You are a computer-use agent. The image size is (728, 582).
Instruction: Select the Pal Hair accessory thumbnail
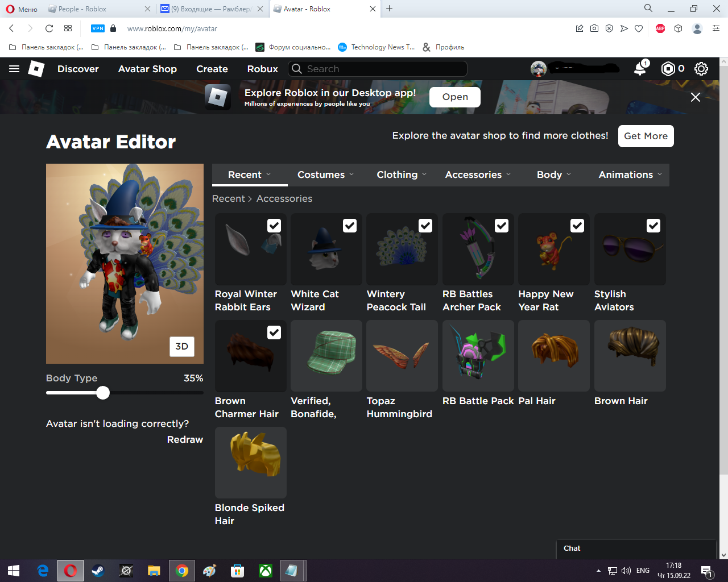click(x=554, y=356)
